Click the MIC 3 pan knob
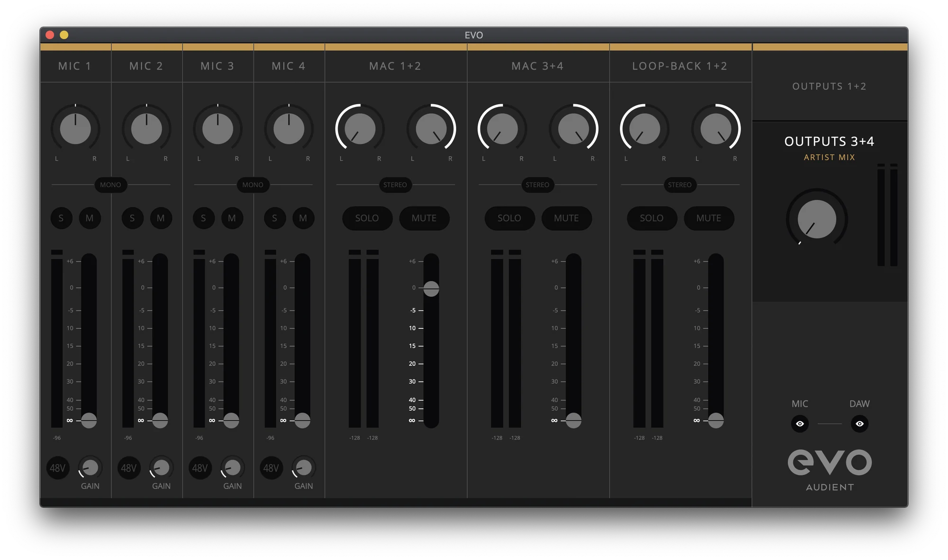This screenshot has height=560, width=948. (x=218, y=128)
